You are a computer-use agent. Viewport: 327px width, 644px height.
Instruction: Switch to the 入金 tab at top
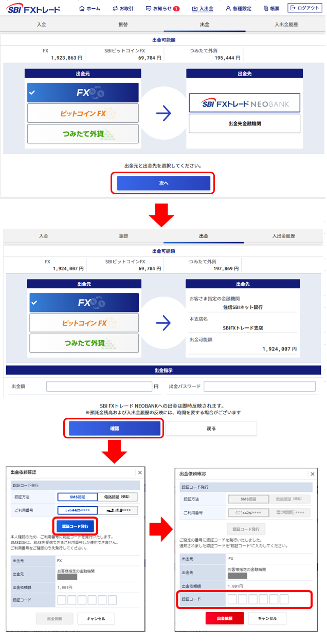point(42,24)
